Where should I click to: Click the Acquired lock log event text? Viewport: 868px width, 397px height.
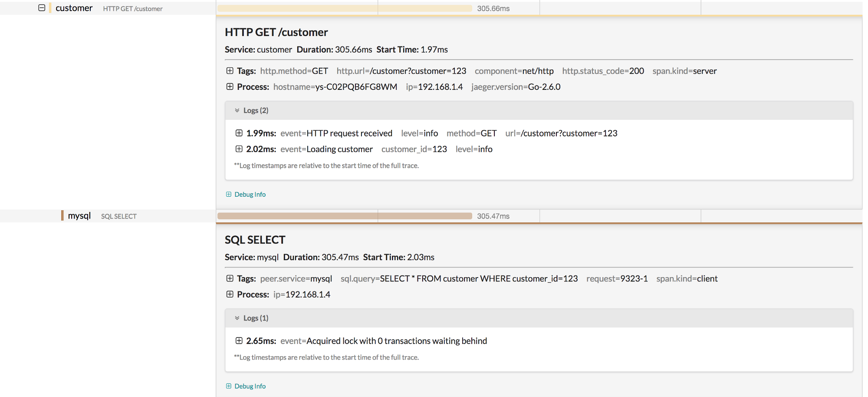click(384, 341)
